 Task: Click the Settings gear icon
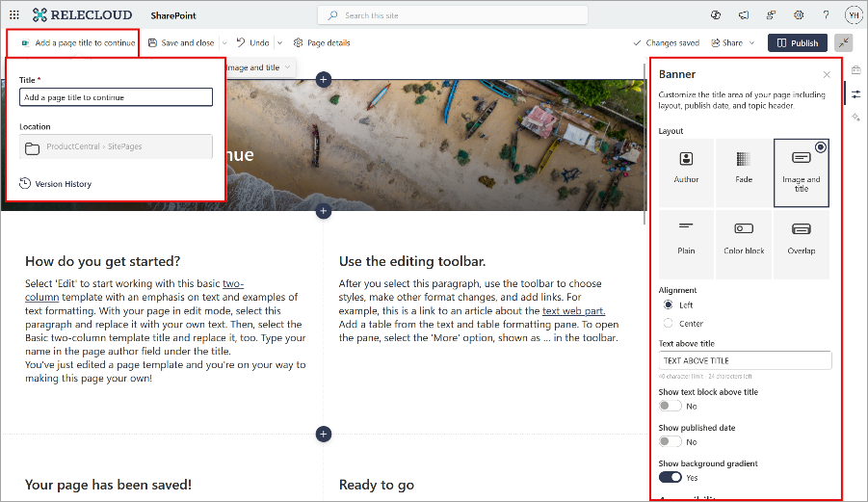(x=799, y=15)
